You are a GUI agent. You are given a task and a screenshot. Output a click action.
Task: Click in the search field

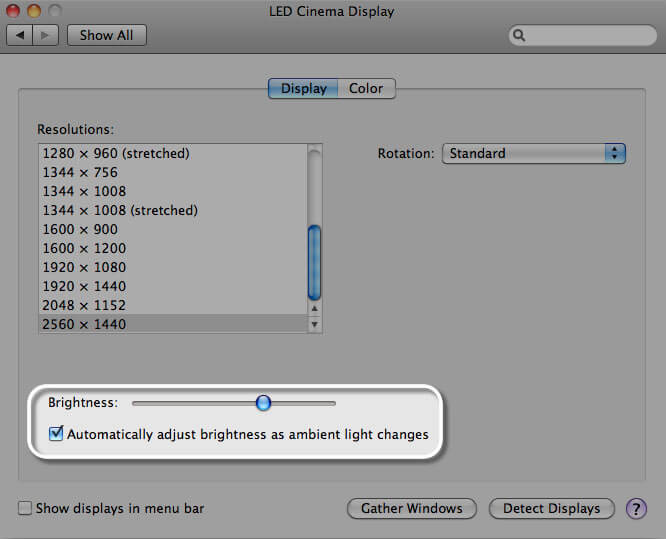(583, 35)
